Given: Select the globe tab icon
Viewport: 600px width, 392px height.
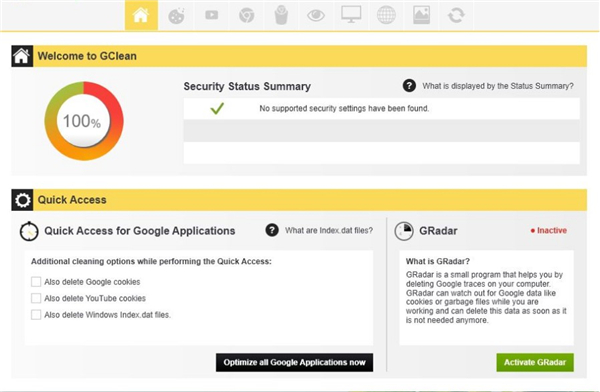Looking at the screenshot, I should (x=386, y=15).
